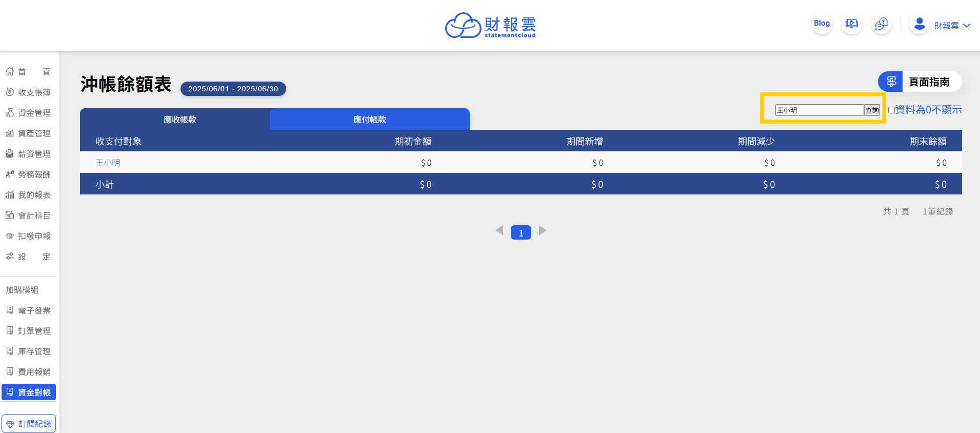
Task: Click the search field containing 王小明
Action: [819, 110]
